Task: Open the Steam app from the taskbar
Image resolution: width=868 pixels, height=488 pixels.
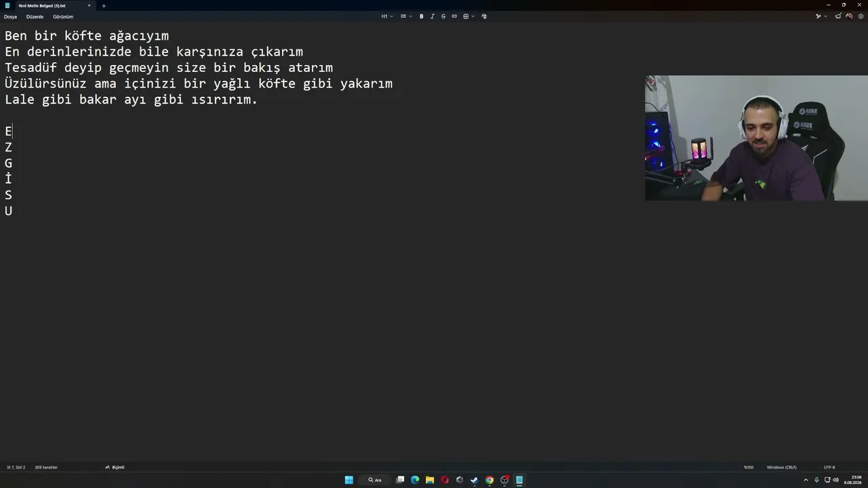Action: click(474, 480)
